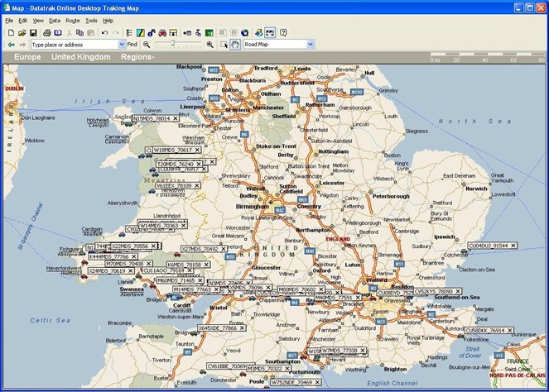Screen dimensions: 549x392
Task: Zoom out with the minus magnifier
Action: [x=147, y=45]
